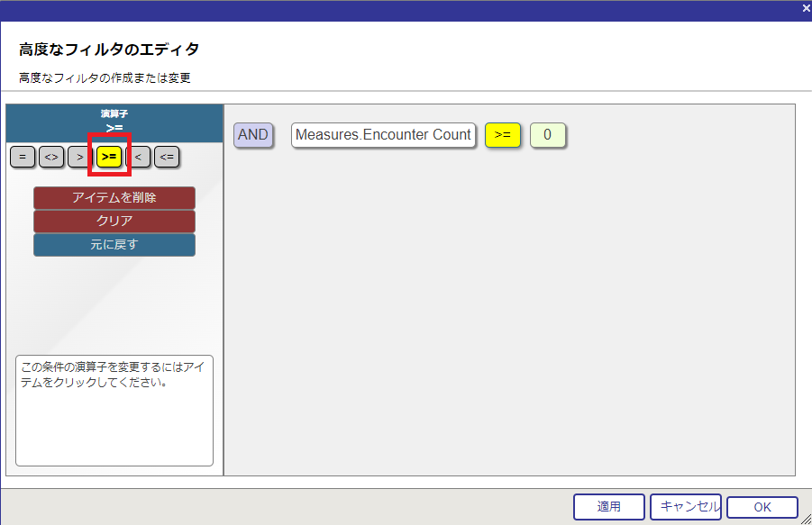Click the 演算子 panel header

114,122
